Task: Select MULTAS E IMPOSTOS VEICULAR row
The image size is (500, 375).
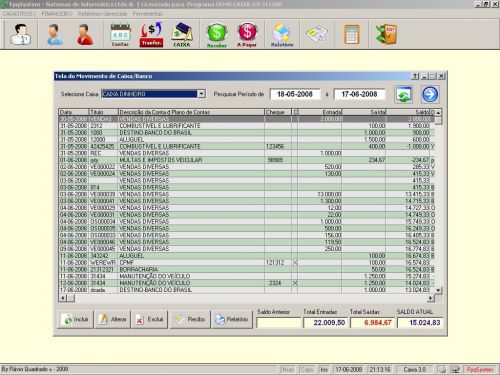Action: (x=247, y=160)
